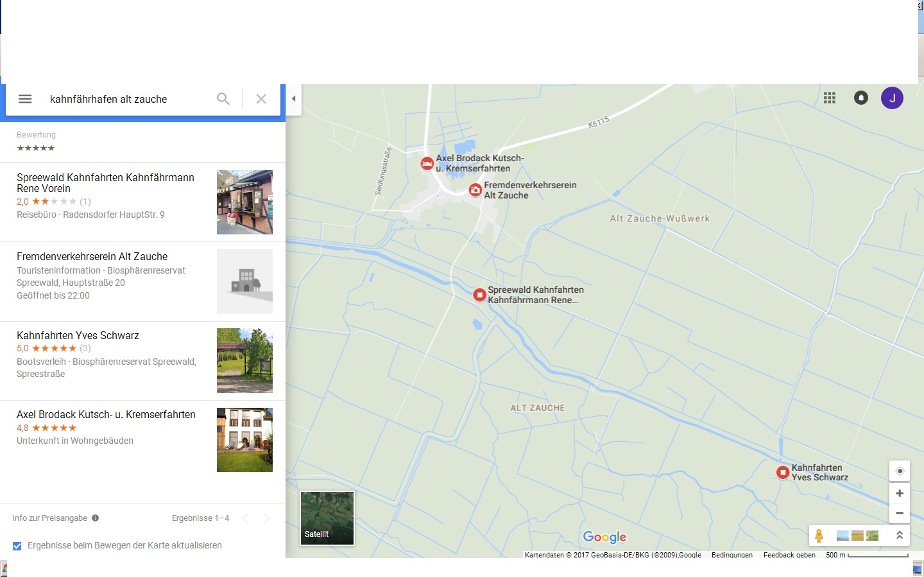924x578 pixels.
Task: Toggle updating results when moving map
Action: point(17,546)
